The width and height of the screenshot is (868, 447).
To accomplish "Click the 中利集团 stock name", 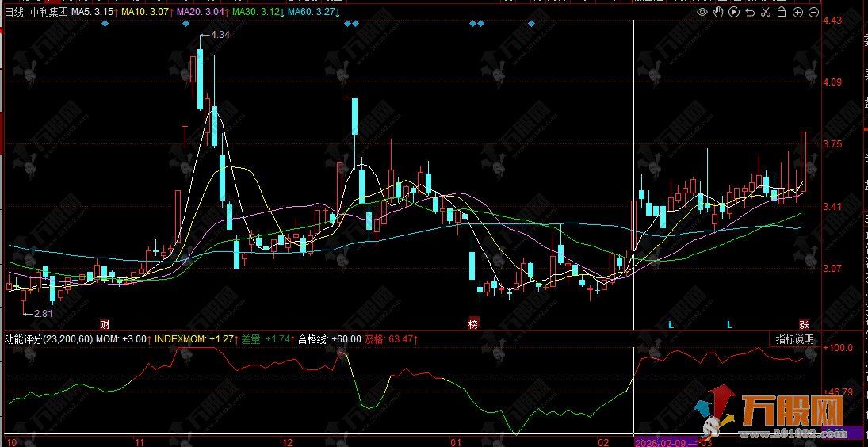I will tap(48, 13).
